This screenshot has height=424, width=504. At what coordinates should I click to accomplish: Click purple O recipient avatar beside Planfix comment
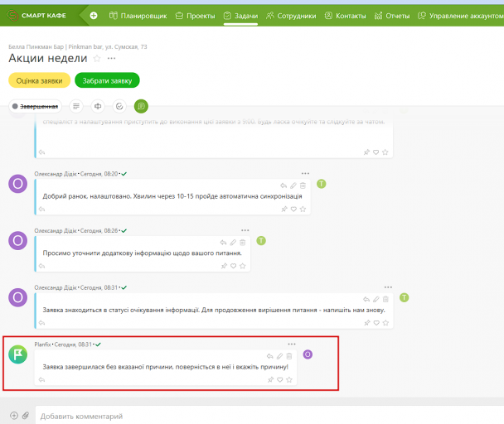pos(308,354)
